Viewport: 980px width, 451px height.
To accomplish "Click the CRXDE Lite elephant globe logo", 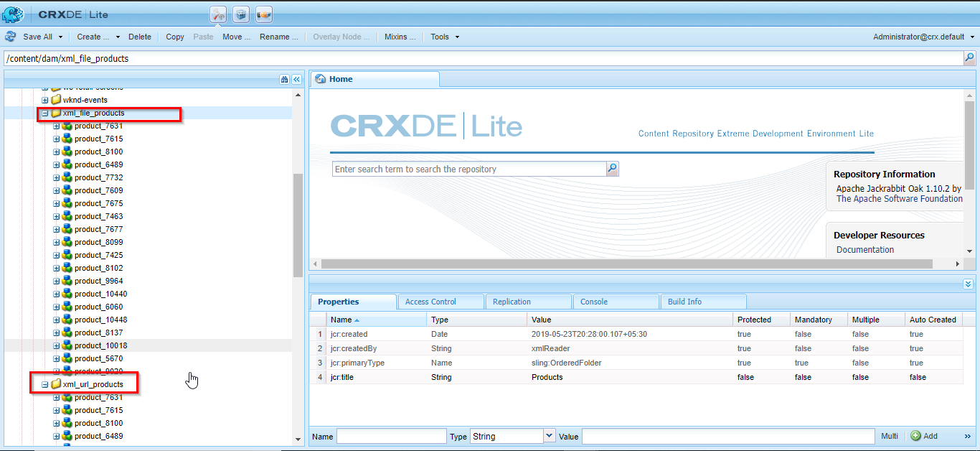I will (13, 14).
